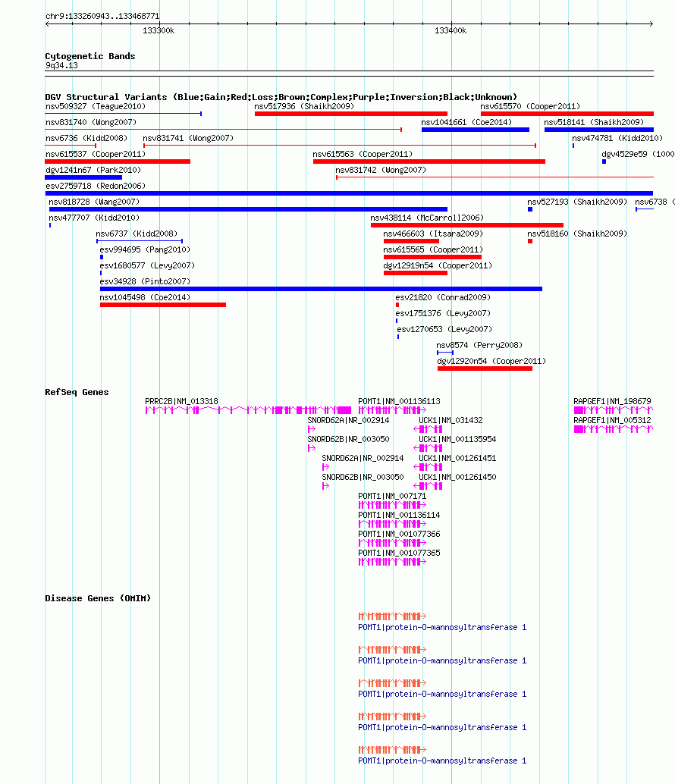Viewport: 675px width, 784px height.
Task: Select nsv1041661 (Coe2014) variant label
Action: point(466,123)
